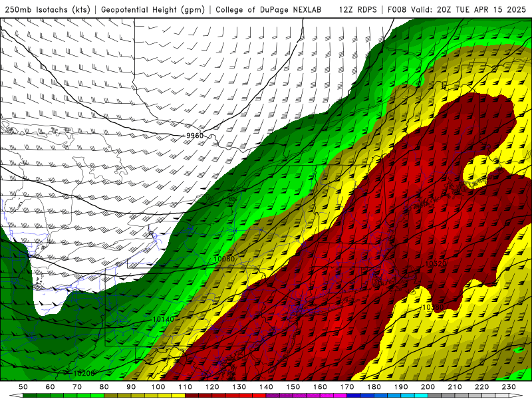This screenshot has width=532, height=399.
Task: Click the 100 value on the color scale
Action: (158, 387)
